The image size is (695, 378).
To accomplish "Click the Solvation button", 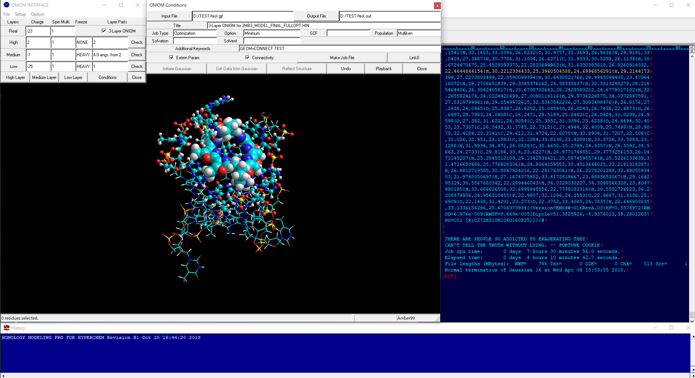I will (160, 41).
